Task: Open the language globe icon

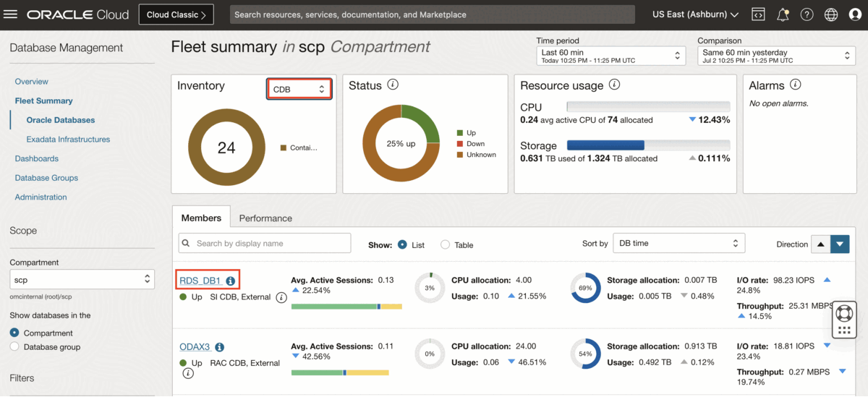Action: 831,14
